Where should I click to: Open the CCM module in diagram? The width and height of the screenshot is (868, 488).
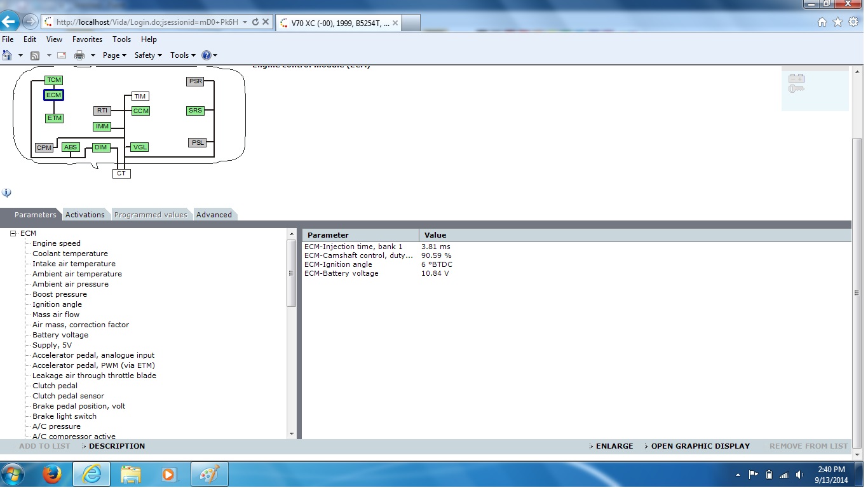(140, 111)
